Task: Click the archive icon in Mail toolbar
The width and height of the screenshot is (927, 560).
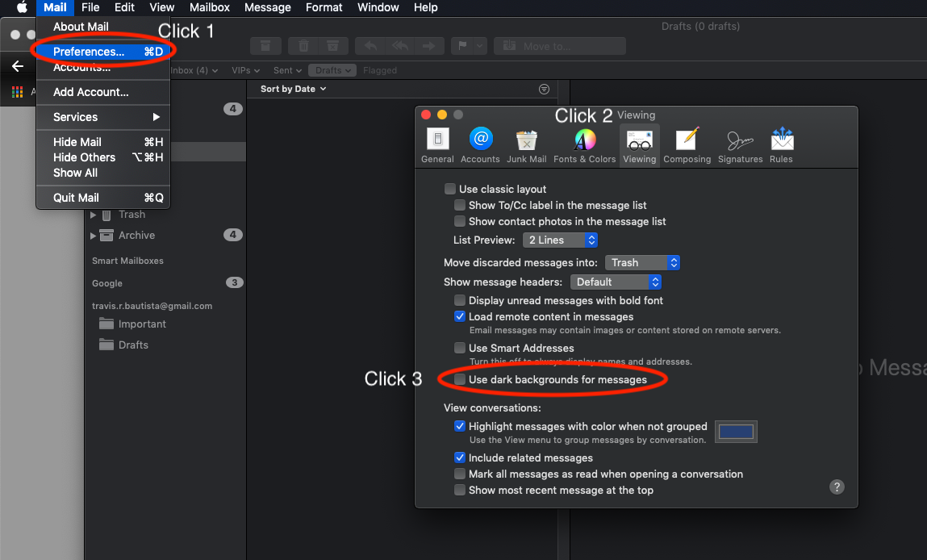Action: tap(265, 45)
